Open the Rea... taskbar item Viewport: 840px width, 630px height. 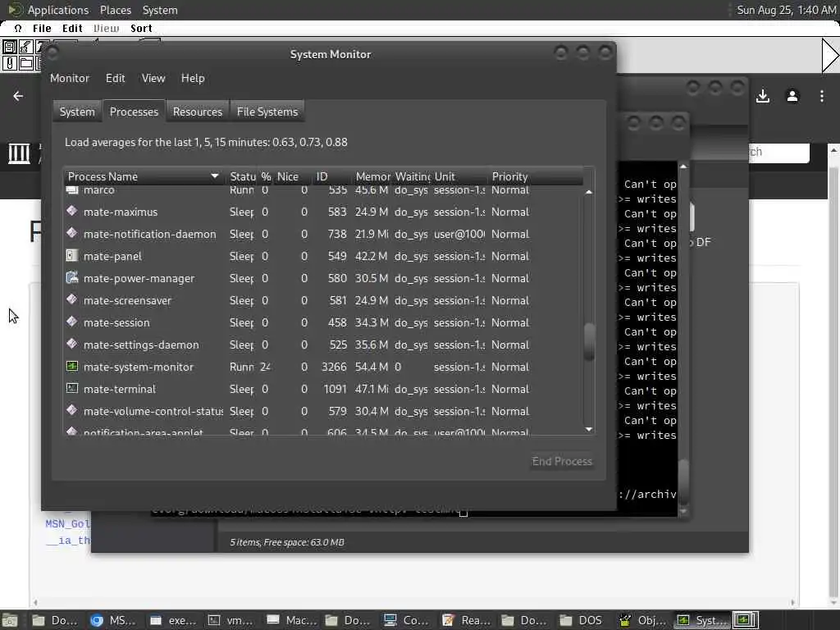466,620
